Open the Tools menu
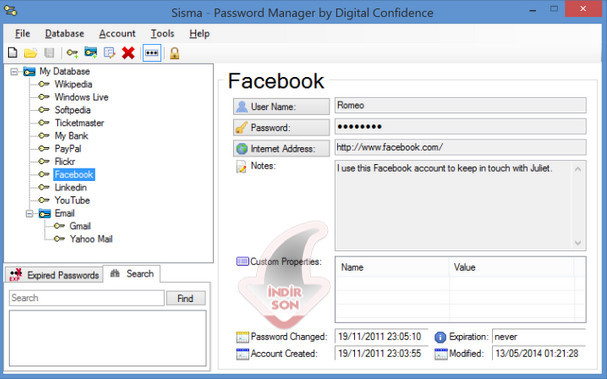This screenshot has height=379, width=607. coord(163,34)
